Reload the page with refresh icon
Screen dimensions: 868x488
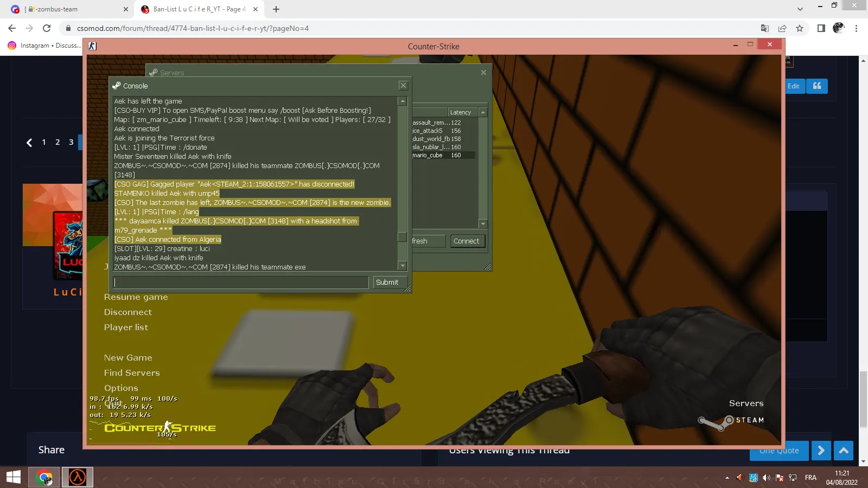pos(47,28)
